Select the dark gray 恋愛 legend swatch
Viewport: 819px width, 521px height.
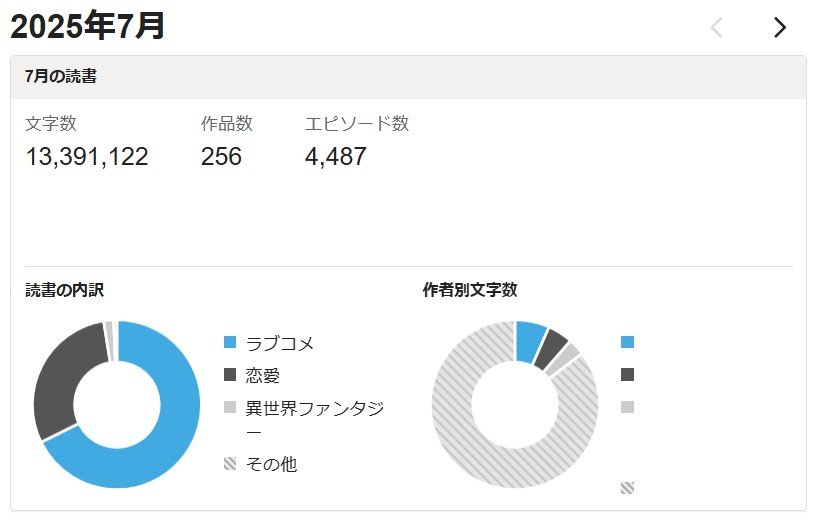231,375
